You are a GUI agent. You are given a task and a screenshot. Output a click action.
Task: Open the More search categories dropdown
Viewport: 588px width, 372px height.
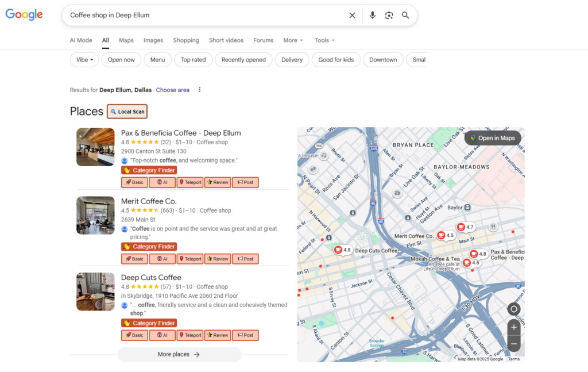click(293, 40)
